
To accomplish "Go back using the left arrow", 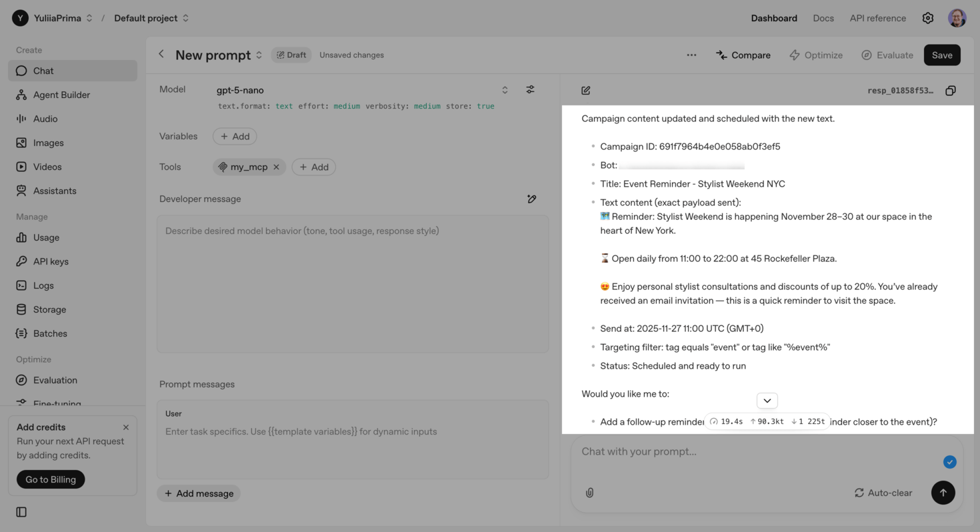I will [161, 55].
